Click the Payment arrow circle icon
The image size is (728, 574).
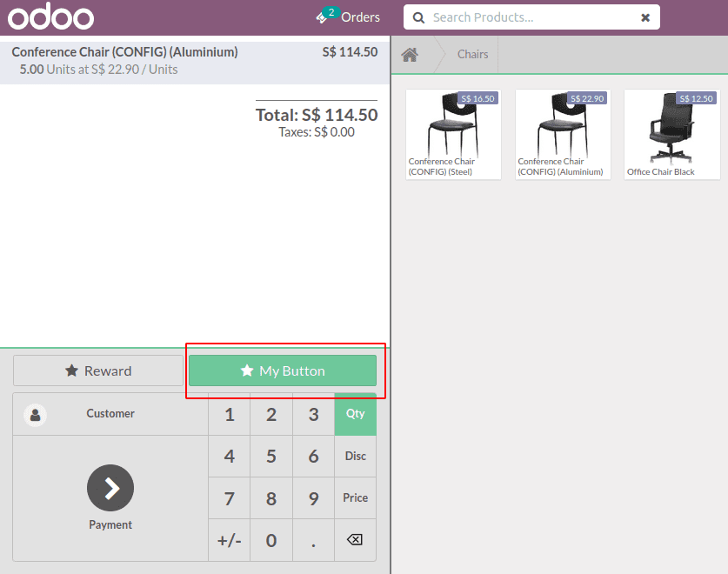tap(110, 488)
